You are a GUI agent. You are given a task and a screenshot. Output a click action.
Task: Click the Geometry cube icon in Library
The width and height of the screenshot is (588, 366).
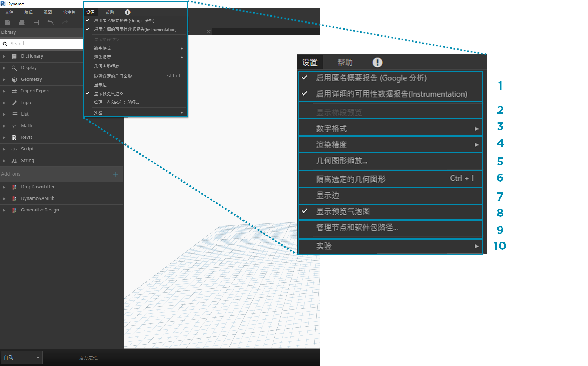pyautogui.click(x=14, y=79)
